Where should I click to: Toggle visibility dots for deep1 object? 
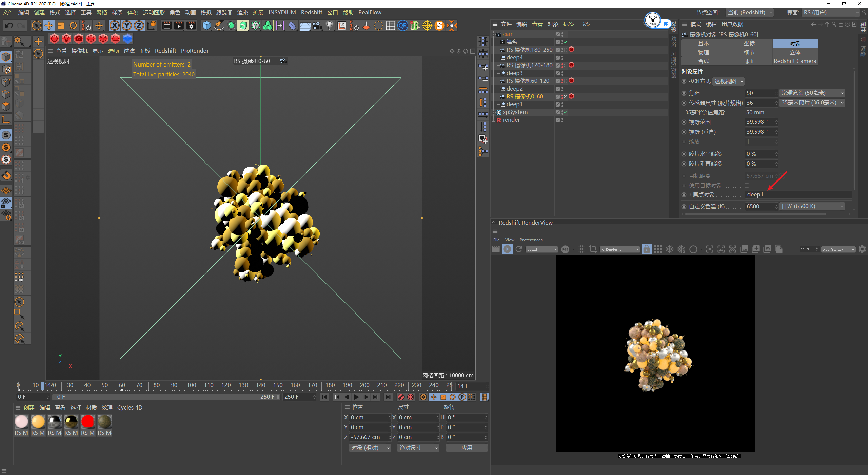pos(562,104)
